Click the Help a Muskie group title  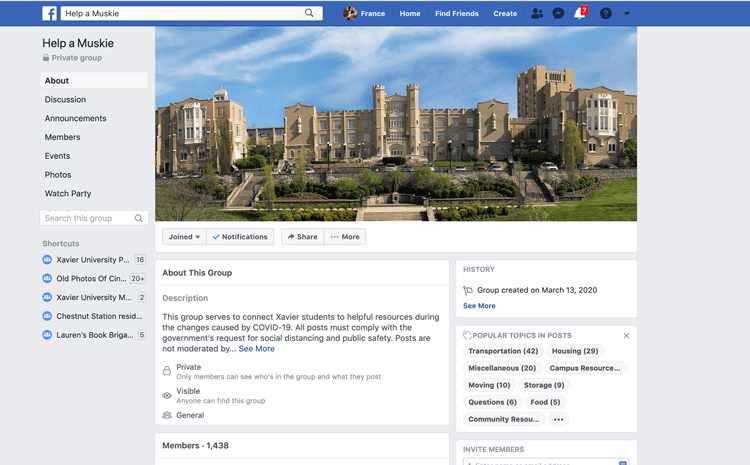[x=78, y=43]
